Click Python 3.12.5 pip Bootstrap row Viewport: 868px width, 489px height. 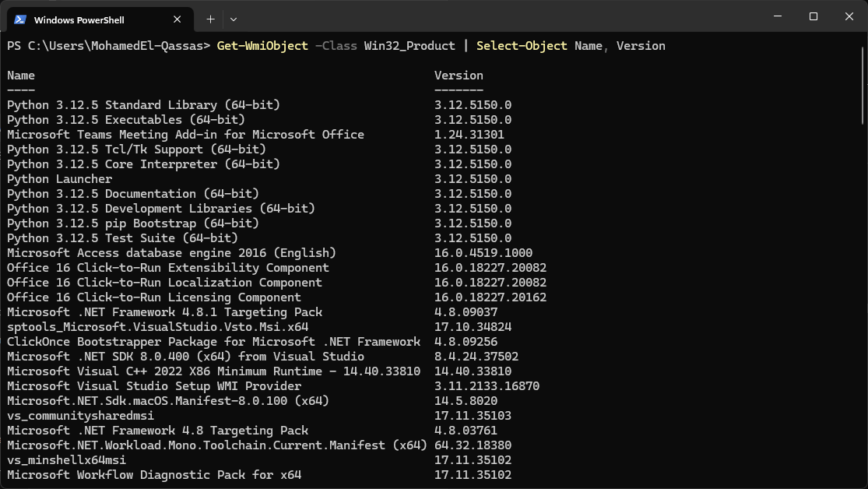point(133,223)
